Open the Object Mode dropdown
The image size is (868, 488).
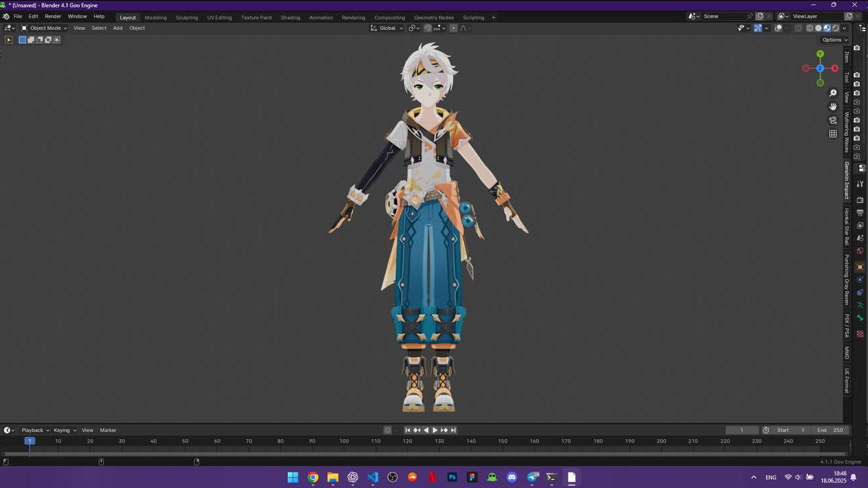[x=44, y=28]
